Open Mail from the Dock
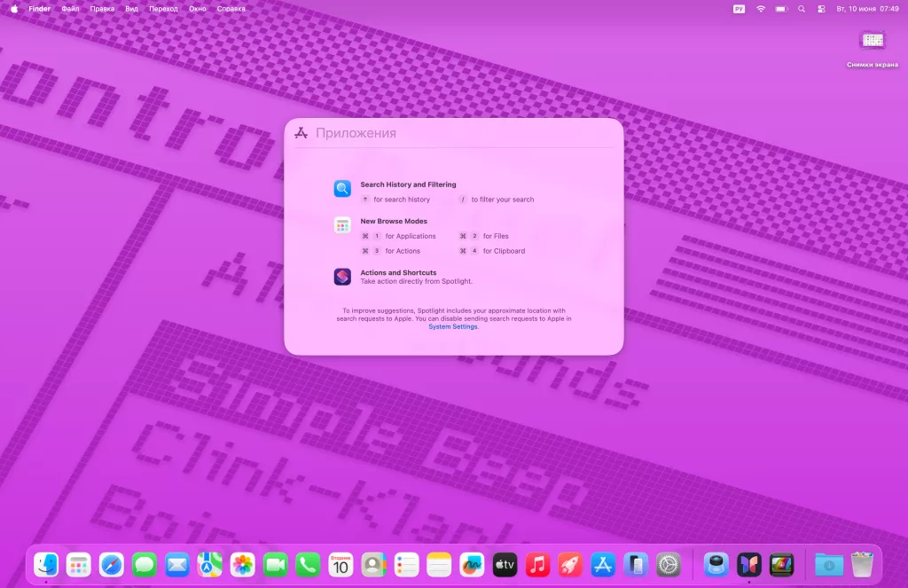The width and height of the screenshot is (908, 588). click(x=177, y=564)
